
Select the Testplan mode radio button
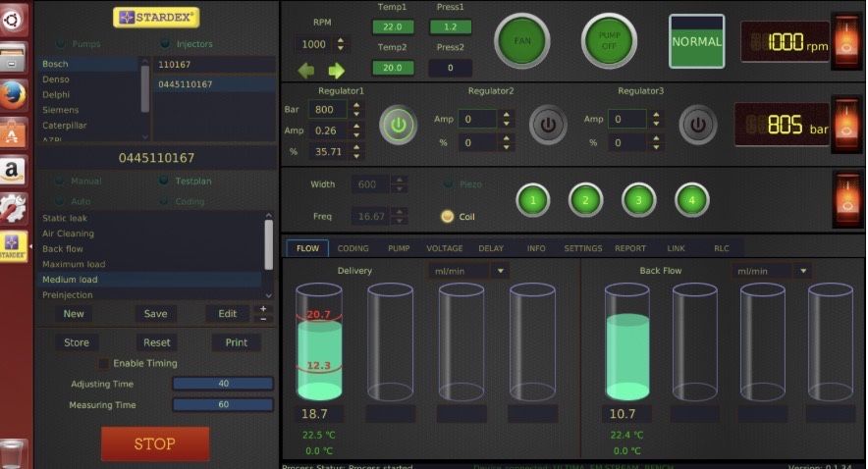[x=164, y=181]
